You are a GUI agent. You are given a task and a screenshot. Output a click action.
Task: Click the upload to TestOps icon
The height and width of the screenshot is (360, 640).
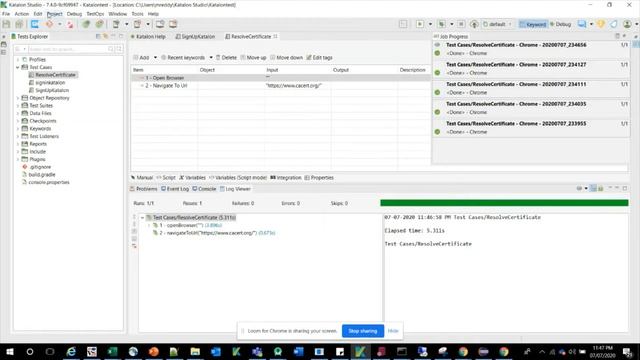coord(474,24)
